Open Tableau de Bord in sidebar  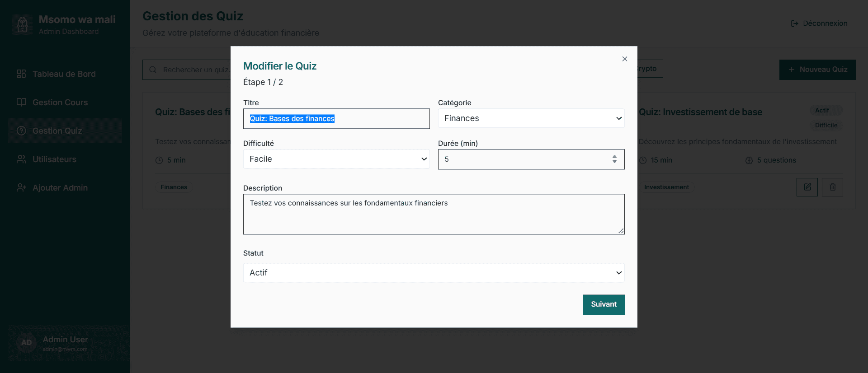pos(64,74)
